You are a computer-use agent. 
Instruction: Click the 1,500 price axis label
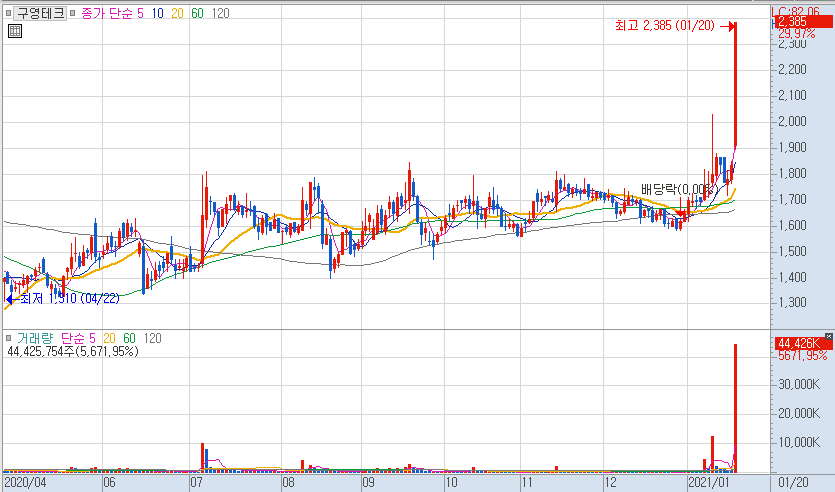click(x=792, y=251)
